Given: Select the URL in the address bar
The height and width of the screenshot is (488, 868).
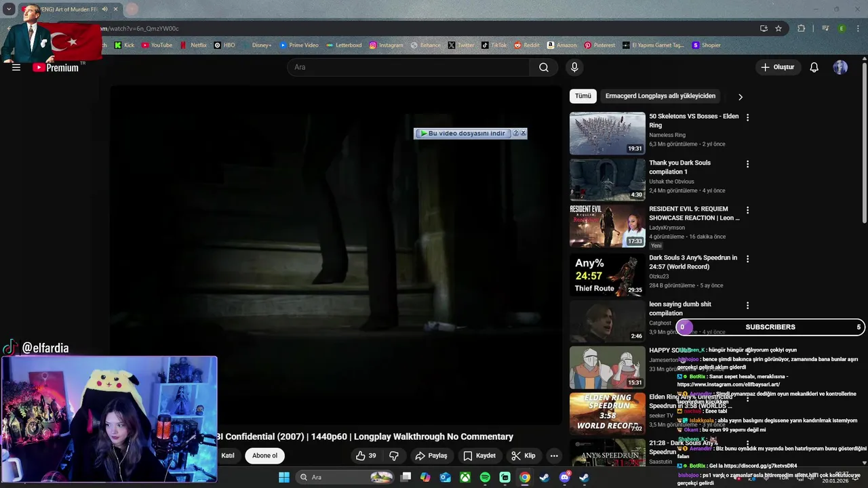Looking at the screenshot, I should click(x=140, y=28).
